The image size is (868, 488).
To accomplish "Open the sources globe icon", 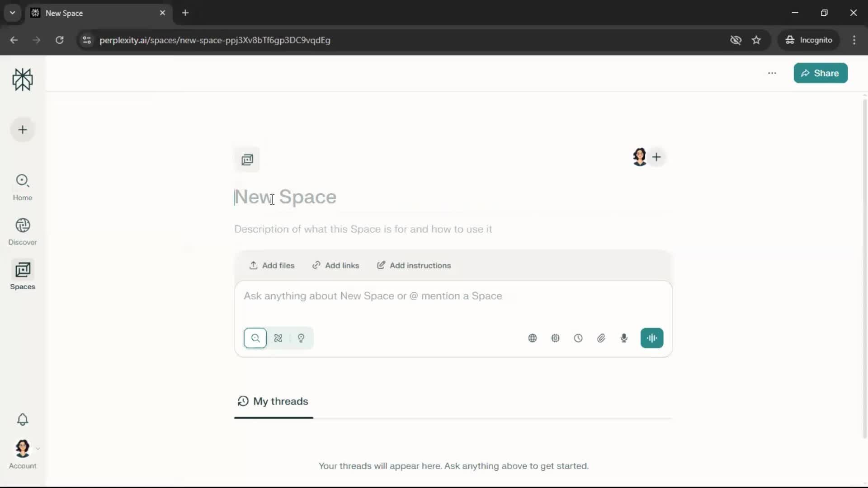I will pos(533,338).
